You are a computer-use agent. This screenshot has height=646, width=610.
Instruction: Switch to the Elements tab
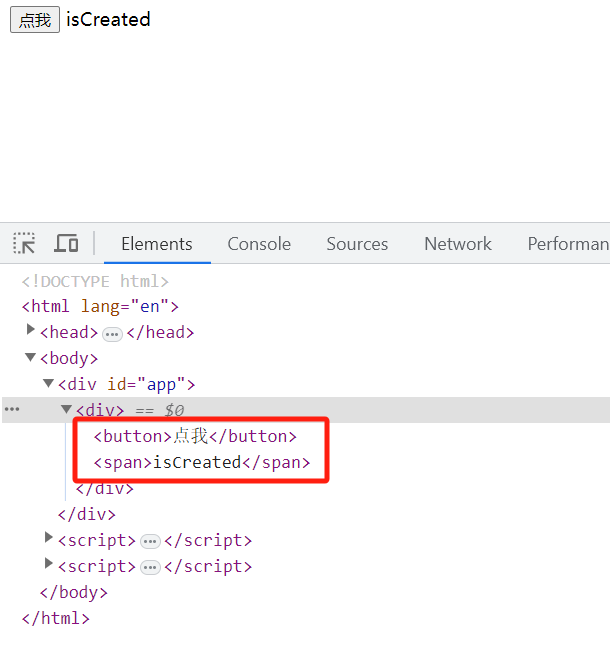point(157,243)
